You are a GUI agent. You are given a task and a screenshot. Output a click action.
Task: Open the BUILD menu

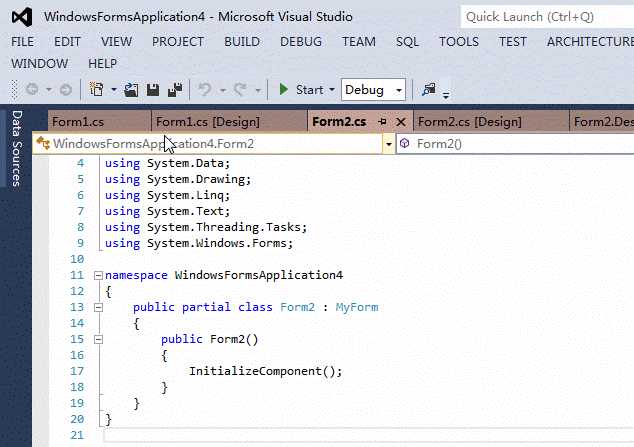tap(242, 42)
